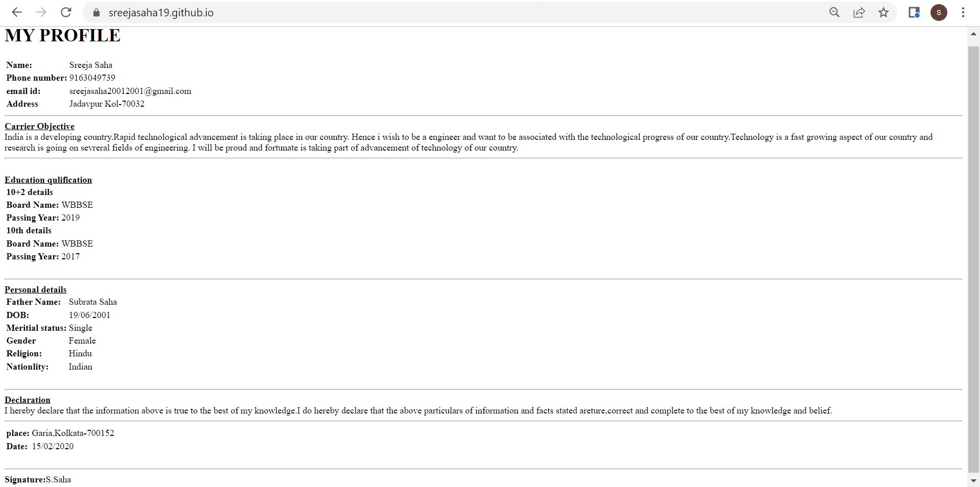The height and width of the screenshot is (487, 980).
Task: Open the Chrome profile avatar 'S'
Action: (939, 13)
